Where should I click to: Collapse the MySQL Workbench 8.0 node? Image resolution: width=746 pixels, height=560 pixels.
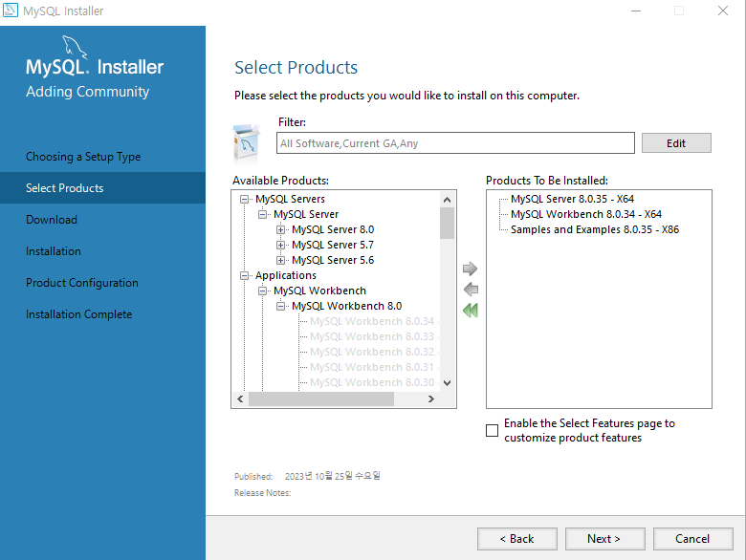[280, 306]
